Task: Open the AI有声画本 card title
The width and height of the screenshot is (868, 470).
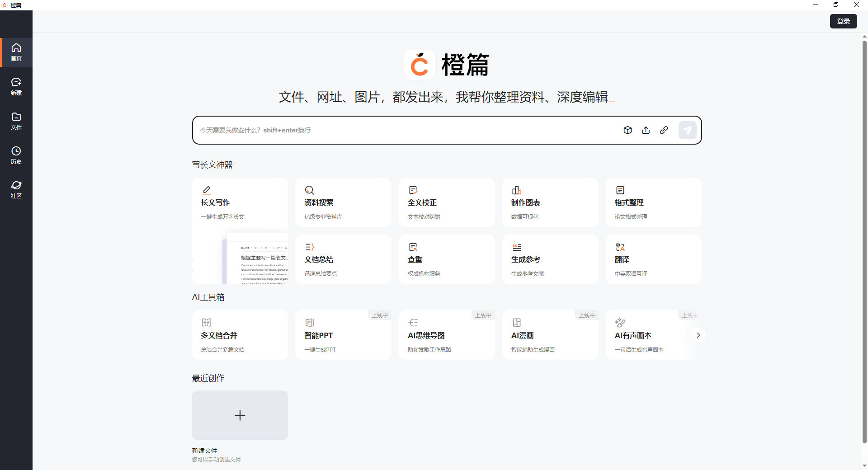Action: click(x=633, y=335)
